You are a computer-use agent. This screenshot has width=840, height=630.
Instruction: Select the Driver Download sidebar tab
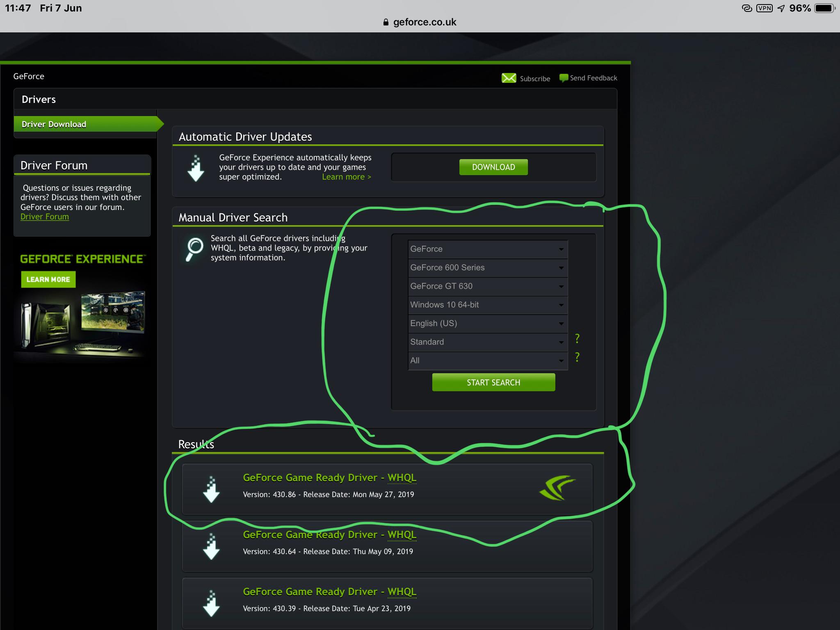pyautogui.click(x=88, y=124)
